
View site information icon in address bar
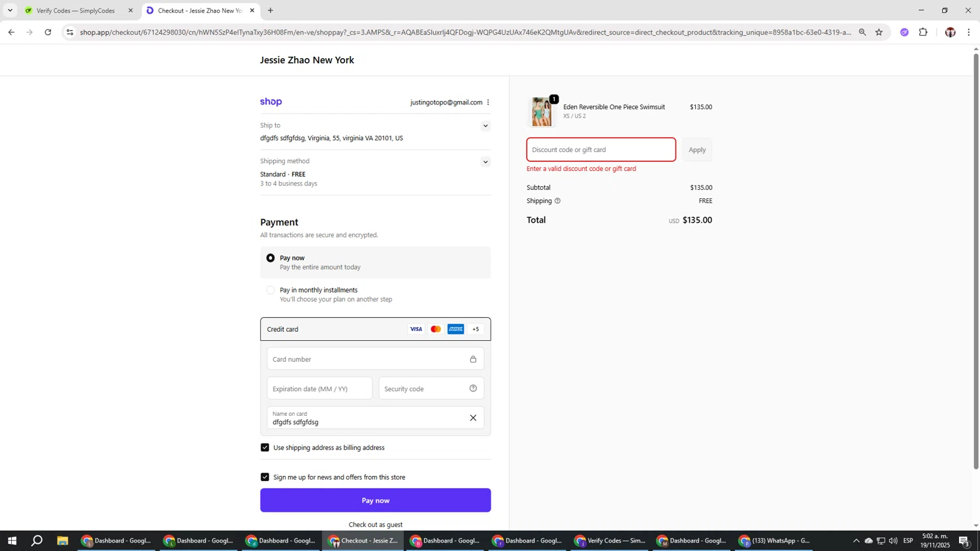[x=70, y=32]
